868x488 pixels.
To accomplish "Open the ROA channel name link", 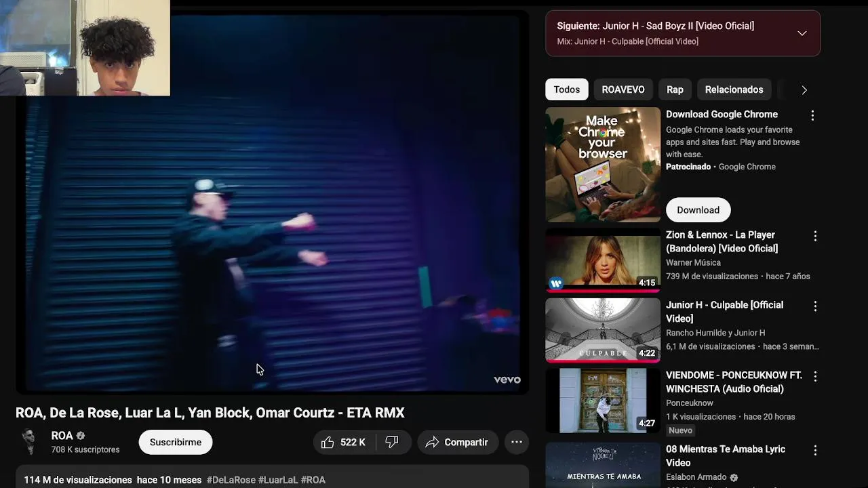I will click(x=62, y=436).
